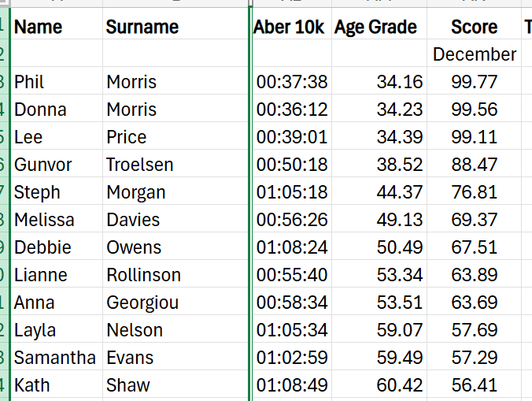The image size is (532, 401).
Task: Click the cell containing Phil
Action: tap(30, 82)
